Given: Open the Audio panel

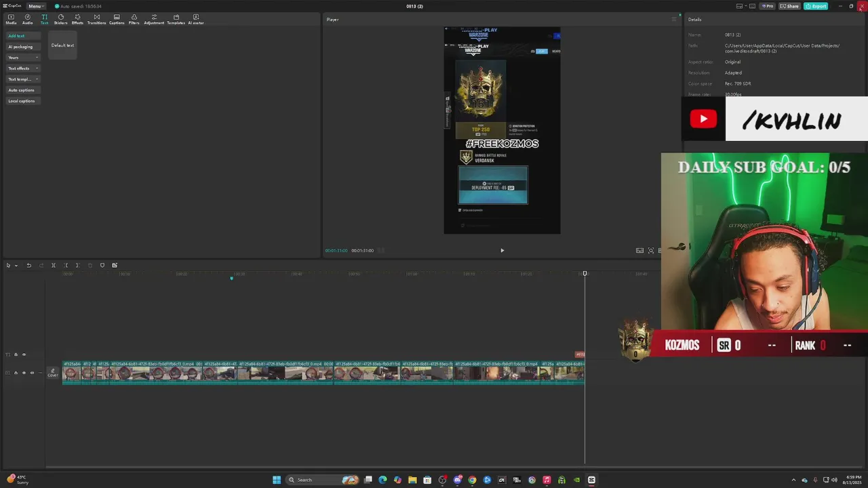Looking at the screenshot, I should (x=27, y=19).
